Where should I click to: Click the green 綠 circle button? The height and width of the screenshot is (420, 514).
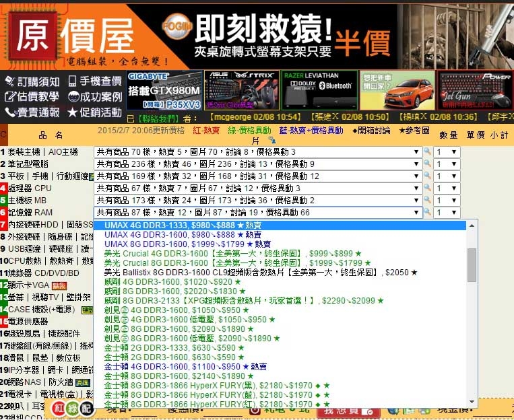coord(73,409)
